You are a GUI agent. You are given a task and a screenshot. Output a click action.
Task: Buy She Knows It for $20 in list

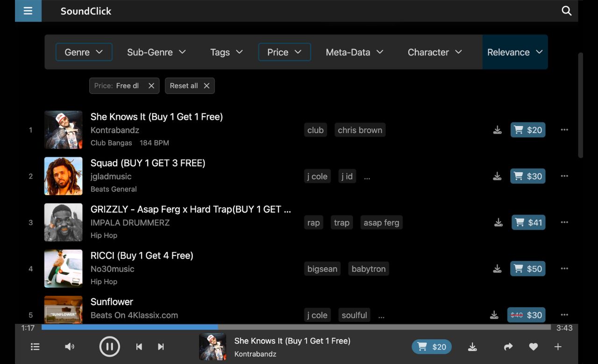(x=528, y=130)
